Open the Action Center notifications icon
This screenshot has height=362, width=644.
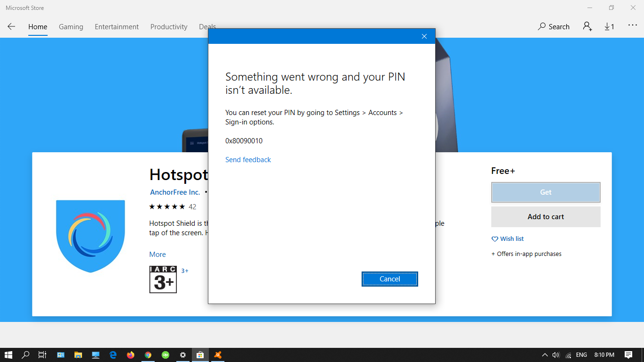628,355
